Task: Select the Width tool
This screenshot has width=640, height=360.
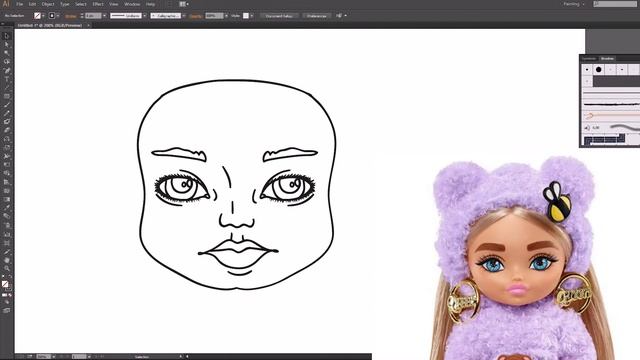Action: pyautogui.click(x=7, y=156)
